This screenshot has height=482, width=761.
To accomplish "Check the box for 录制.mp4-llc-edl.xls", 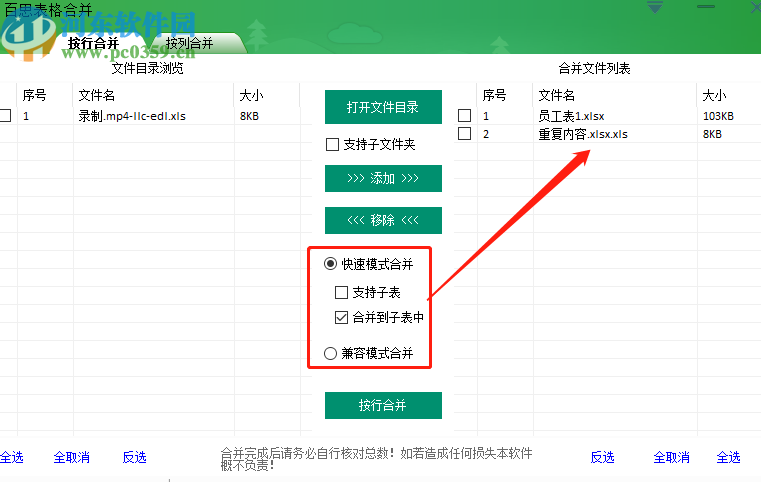I will (6, 116).
